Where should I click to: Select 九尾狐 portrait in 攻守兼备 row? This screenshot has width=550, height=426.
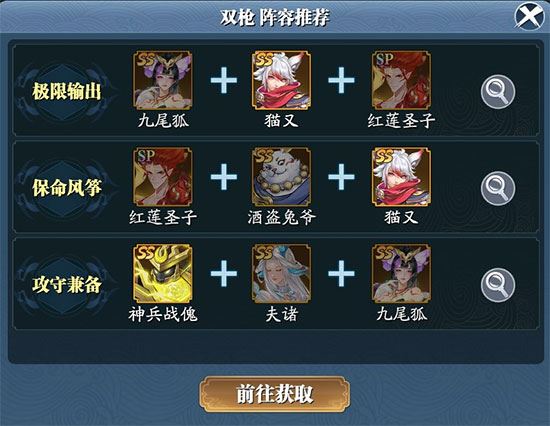401,273
